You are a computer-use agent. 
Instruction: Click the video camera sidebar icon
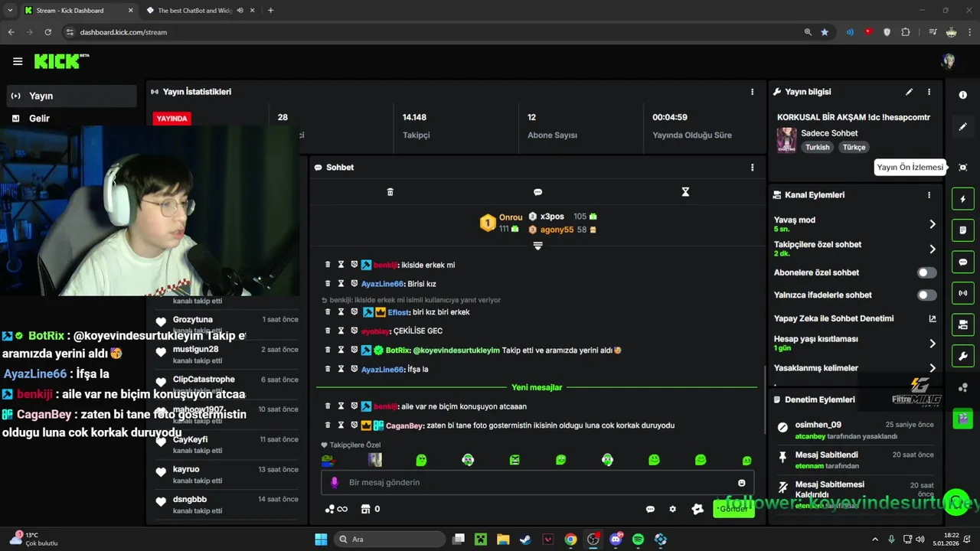pyautogui.click(x=963, y=324)
